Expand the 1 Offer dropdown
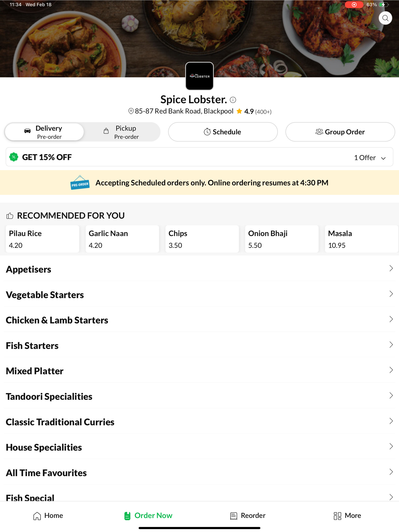 [x=370, y=158]
